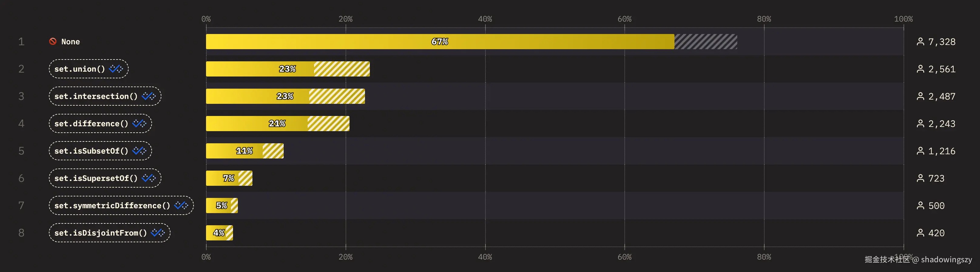Click the 67% yellow bar for None
The width and height of the screenshot is (980, 272).
click(x=439, y=42)
